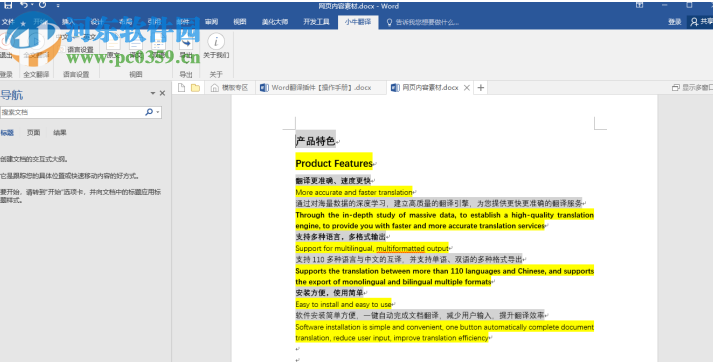Click the line 安装方便，使用简单
The width and height of the screenshot is (713, 362).
[329, 292]
